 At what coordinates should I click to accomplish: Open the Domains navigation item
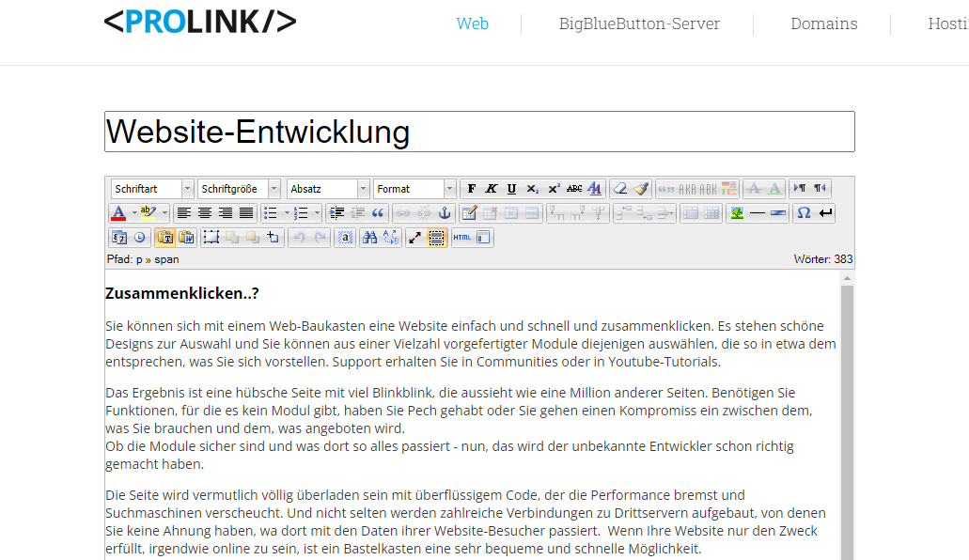(x=823, y=24)
